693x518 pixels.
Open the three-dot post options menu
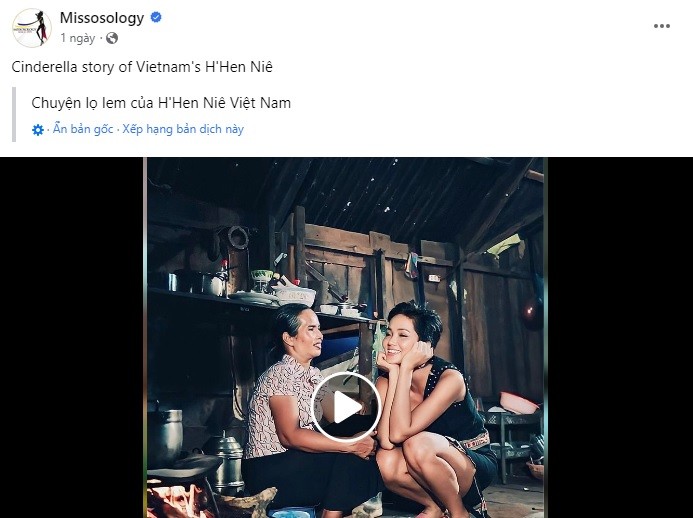click(x=662, y=26)
